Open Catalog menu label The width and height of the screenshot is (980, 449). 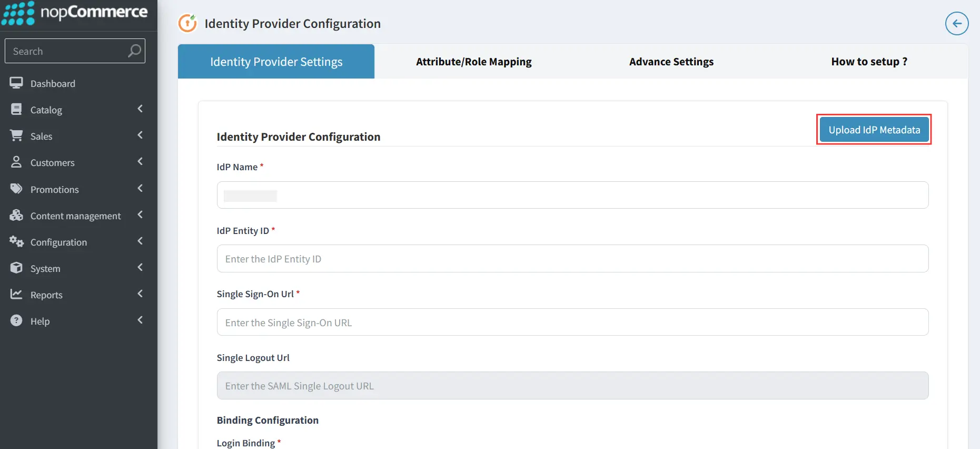click(x=46, y=110)
